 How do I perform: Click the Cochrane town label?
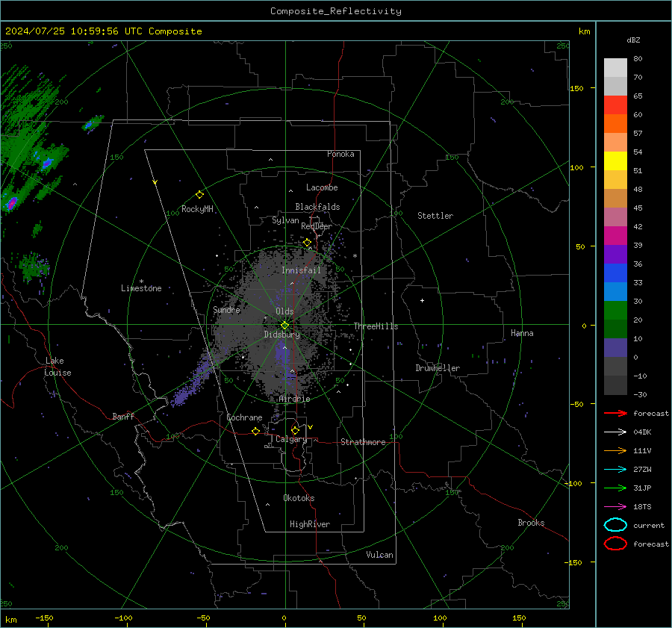click(244, 417)
